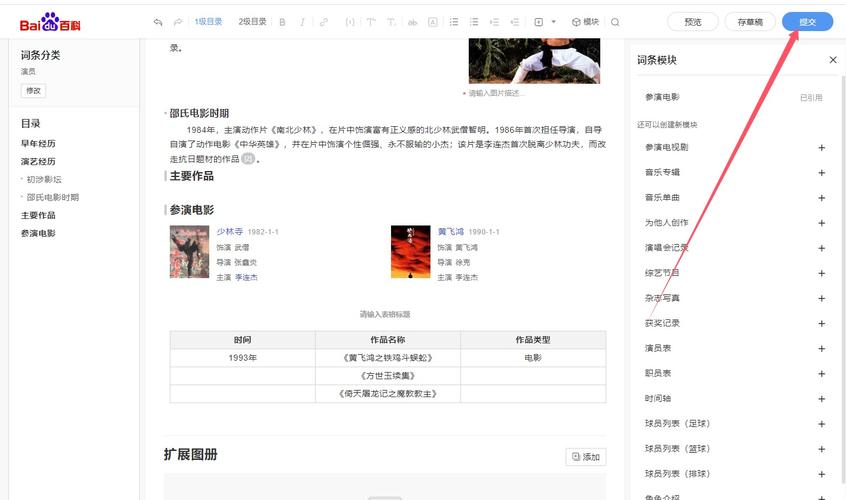Click the citation marker after 抗日题材的作品
This screenshot has height=500, width=846.
coord(248,159)
